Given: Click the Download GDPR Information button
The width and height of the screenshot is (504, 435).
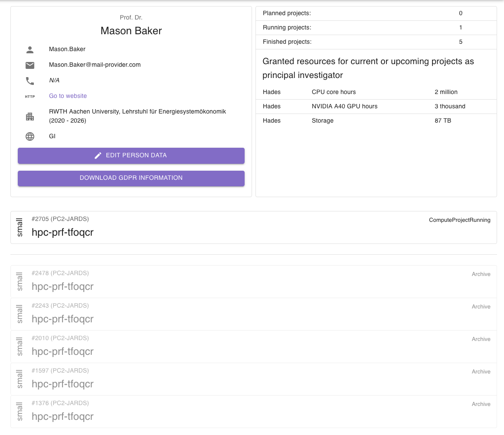Looking at the screenshot, I should coord(131,178).
